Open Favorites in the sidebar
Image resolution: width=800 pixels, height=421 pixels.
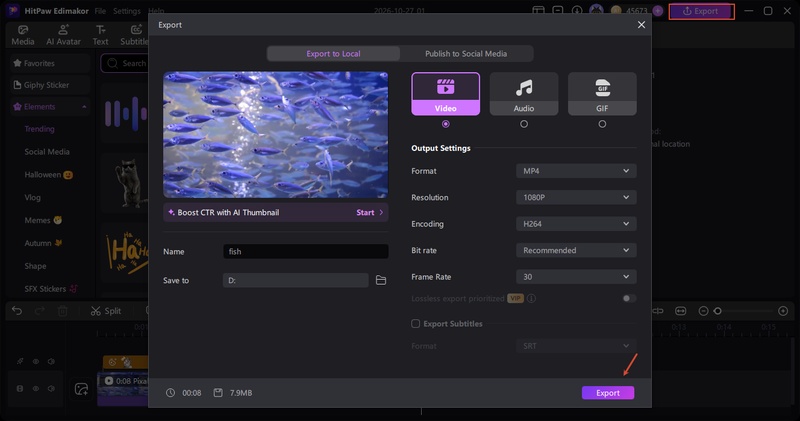(x=50, y=63)
